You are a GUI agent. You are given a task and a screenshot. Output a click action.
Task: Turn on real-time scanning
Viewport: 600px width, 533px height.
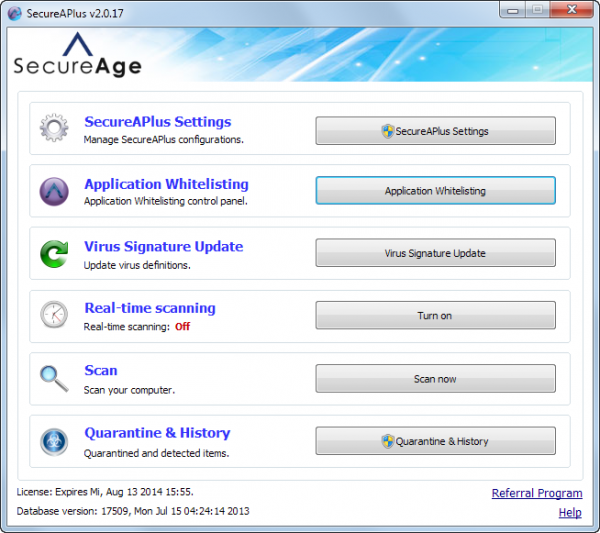(435, 315)
